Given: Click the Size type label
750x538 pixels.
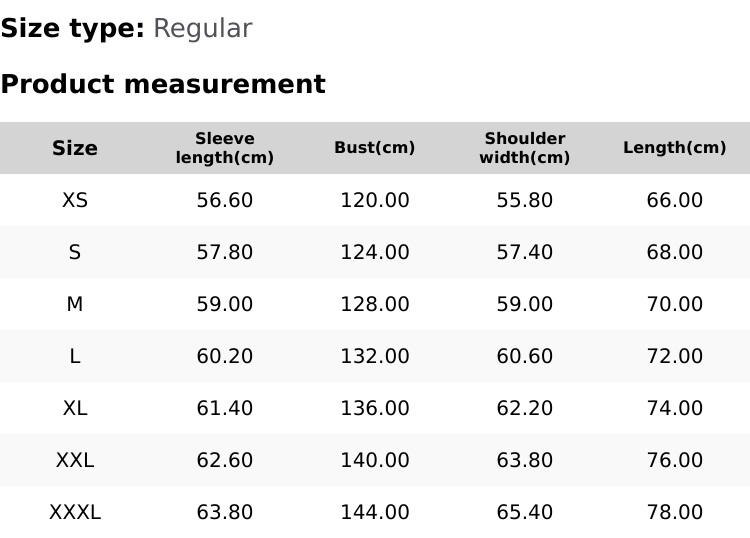Looking at the screenshot, I should (x=72, y=29).
